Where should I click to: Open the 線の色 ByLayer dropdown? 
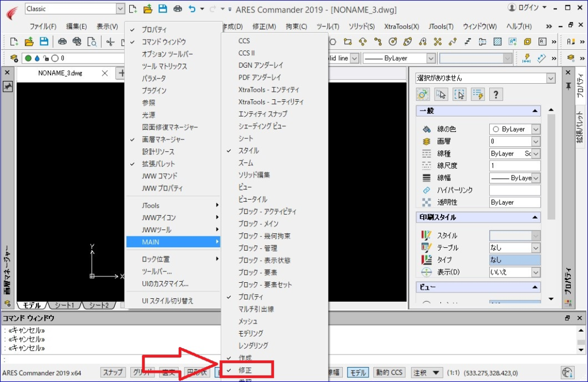[536, 130]
